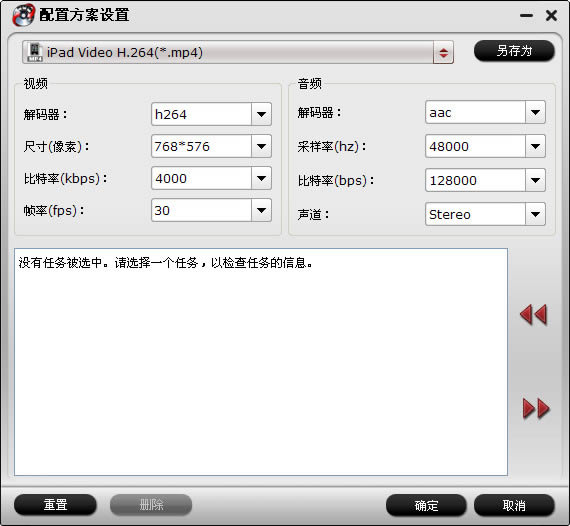Click the 采样率(hz) label

332,146
